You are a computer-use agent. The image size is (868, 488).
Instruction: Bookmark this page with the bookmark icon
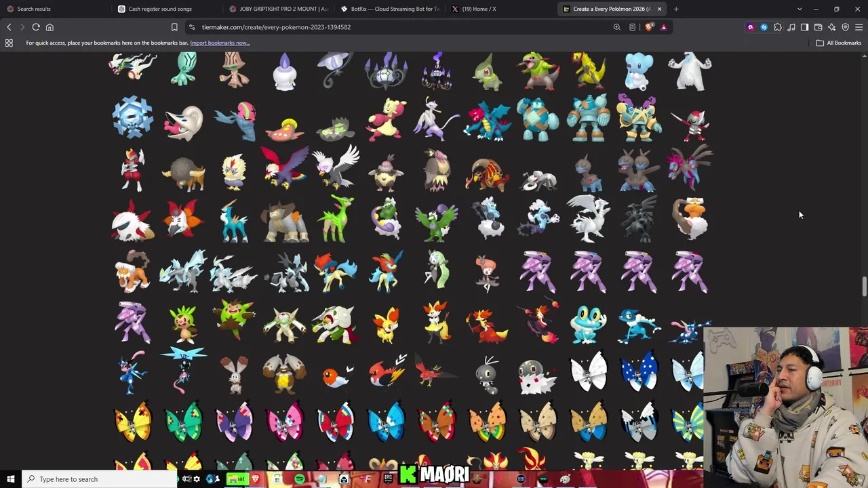tap(174, 27)
